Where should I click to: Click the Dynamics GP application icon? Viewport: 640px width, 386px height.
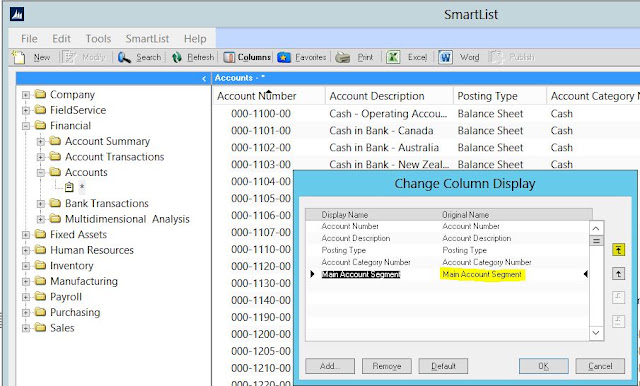tap(17, 14)
